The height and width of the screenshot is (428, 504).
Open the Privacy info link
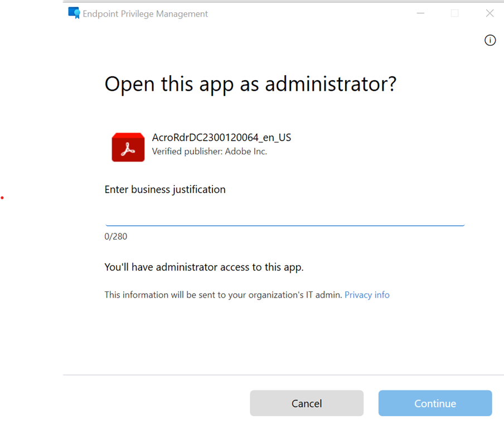click(x=367, y=295)
